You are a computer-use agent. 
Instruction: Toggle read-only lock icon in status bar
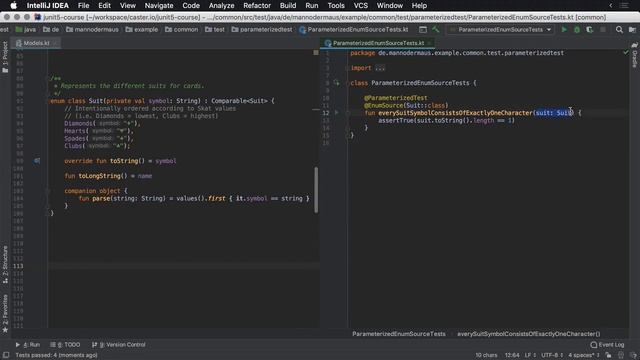pyautogui.click(x=609, y=355)
